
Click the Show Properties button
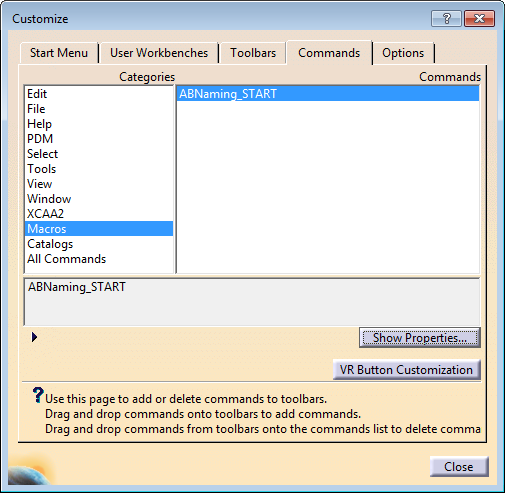point(420,338)
